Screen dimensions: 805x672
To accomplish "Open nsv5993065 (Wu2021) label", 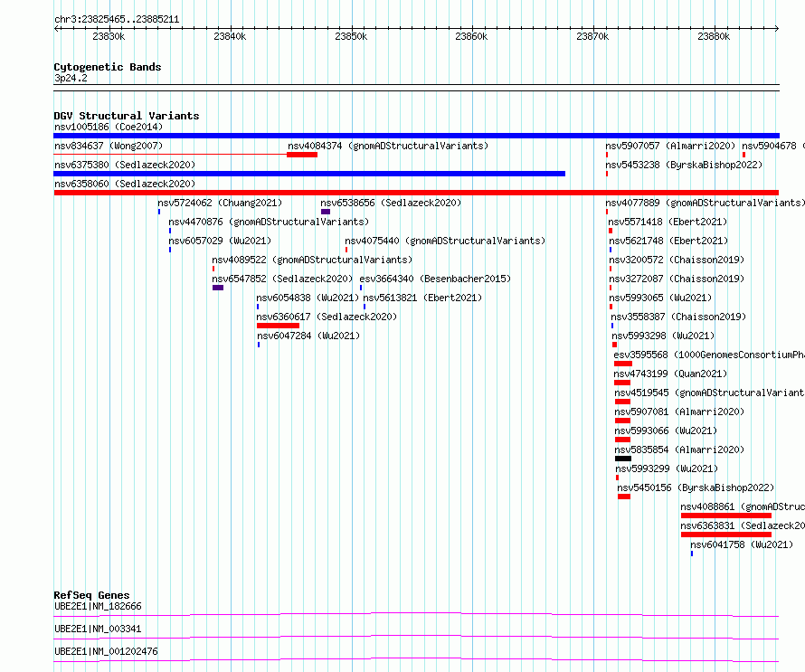I will [660, 298].
